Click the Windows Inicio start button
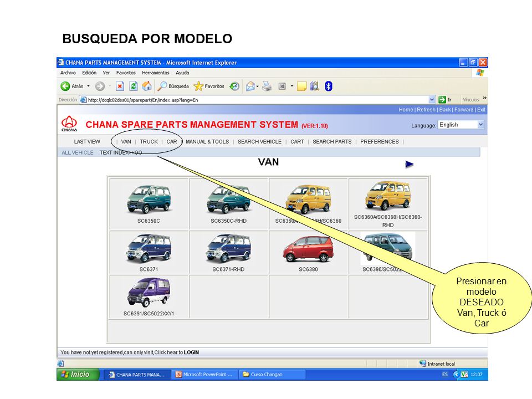532x399 pixels. (x=78, y=374)
